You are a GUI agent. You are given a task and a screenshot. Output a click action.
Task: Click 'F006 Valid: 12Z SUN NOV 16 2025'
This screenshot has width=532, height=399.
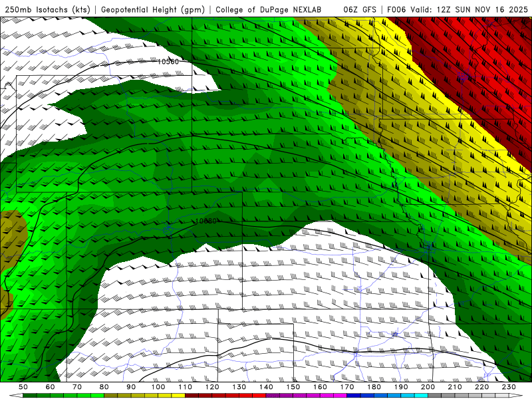[458, 9]
